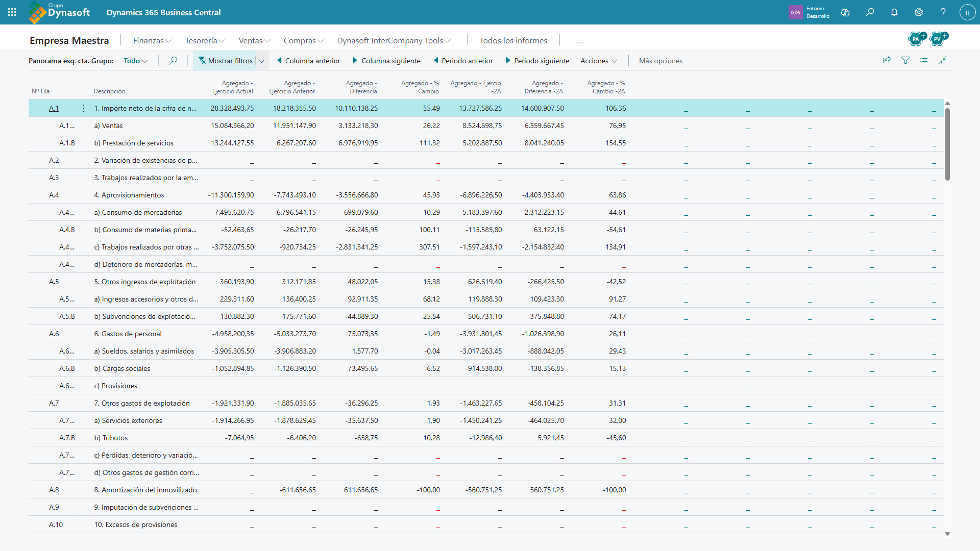
Task: Open the Finanzas menu
Action: 152,40
